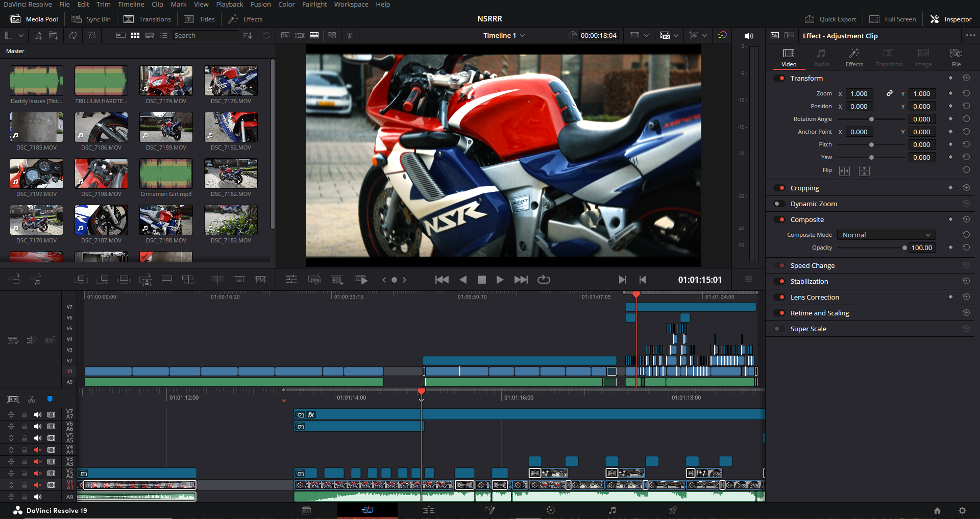Open the media pool layout dropdown arrow
The height and width of the screenshot is (519, 980).
pyautogui.click(x=21, y=35)
